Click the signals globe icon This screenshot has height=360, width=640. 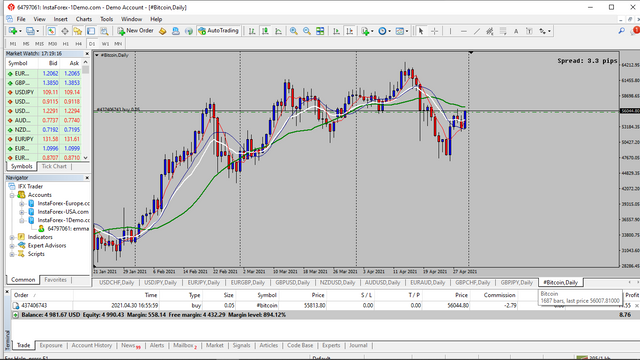[x=189, y=31]
